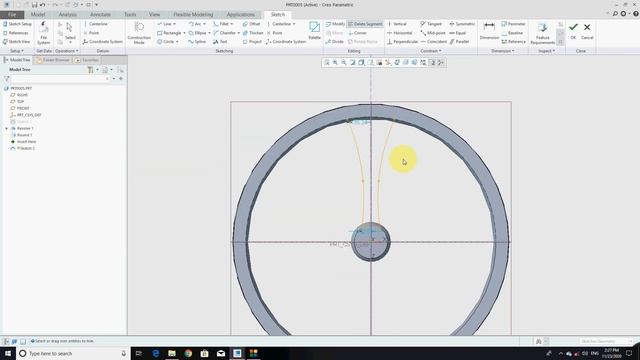Open Feature Requirements inspection

tap(542, 33)
